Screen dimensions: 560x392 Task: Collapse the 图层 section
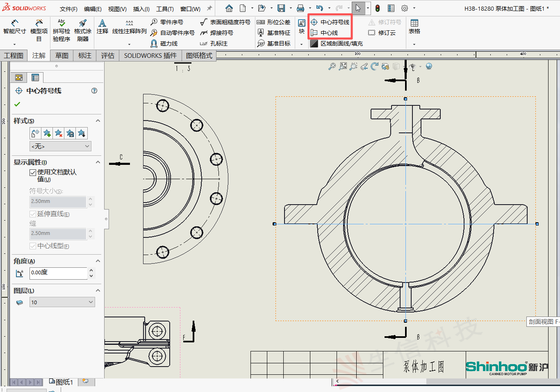pos(98,290)
